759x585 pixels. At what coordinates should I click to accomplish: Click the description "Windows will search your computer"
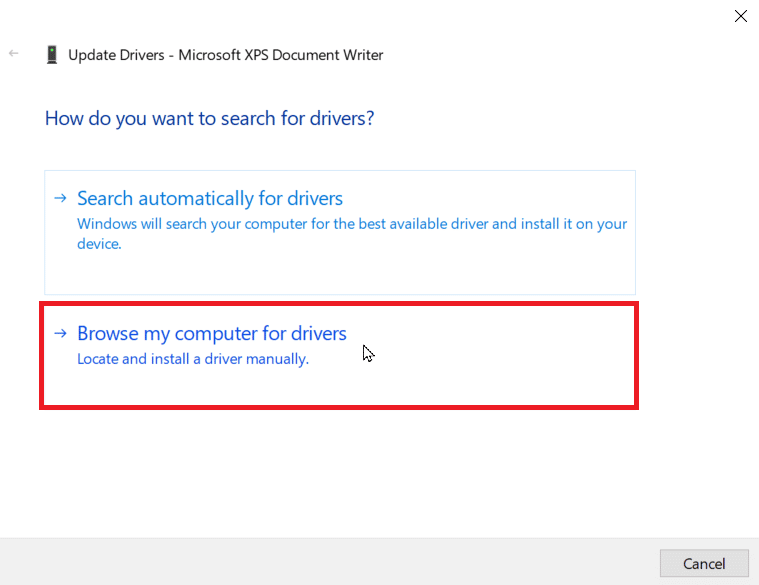point(352,234)
